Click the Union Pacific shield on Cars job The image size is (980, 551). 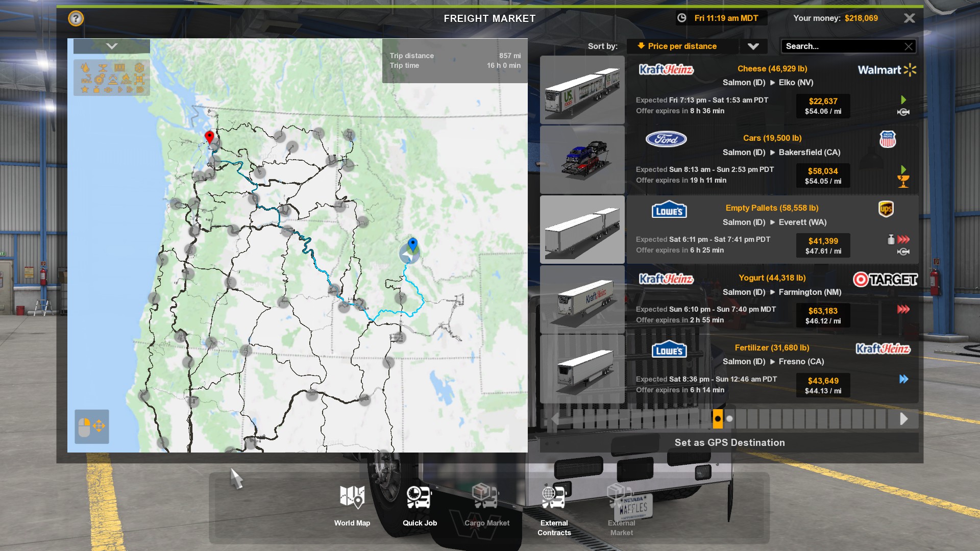pos(888,139)
